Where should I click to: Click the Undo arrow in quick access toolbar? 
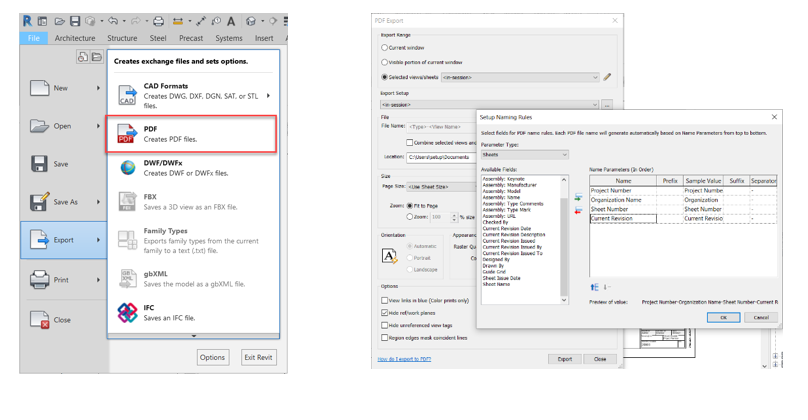coord(113,21)
